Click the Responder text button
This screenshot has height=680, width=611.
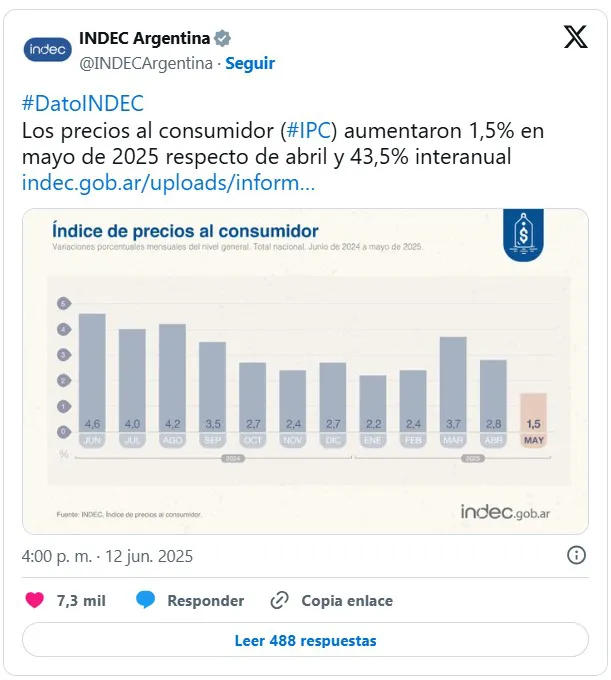pos(205,601)
